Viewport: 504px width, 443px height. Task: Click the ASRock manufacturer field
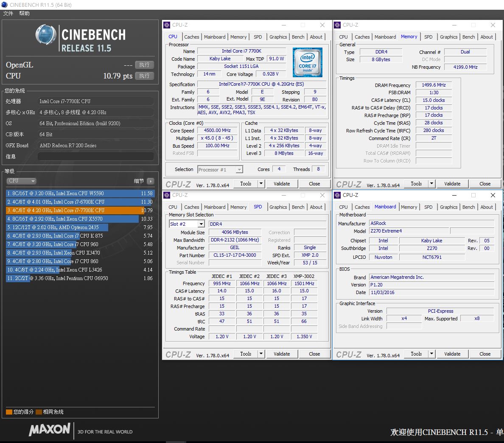(x=432, y=224)
